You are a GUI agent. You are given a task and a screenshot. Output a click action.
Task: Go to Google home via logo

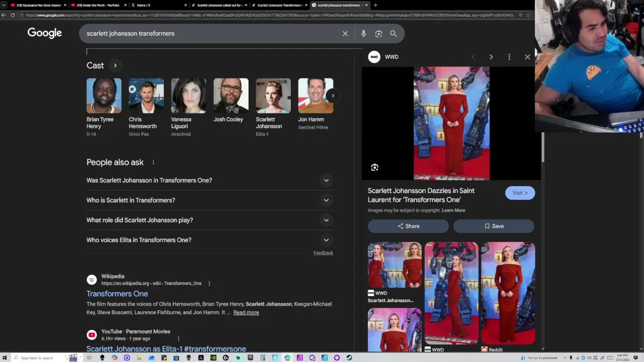(x=45, y=33)
